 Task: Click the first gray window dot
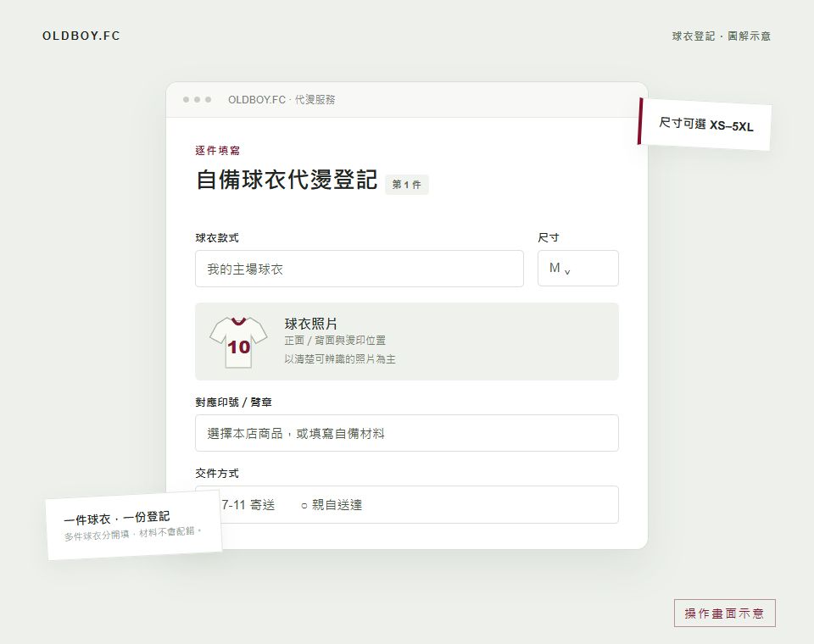tap(186, 100)
